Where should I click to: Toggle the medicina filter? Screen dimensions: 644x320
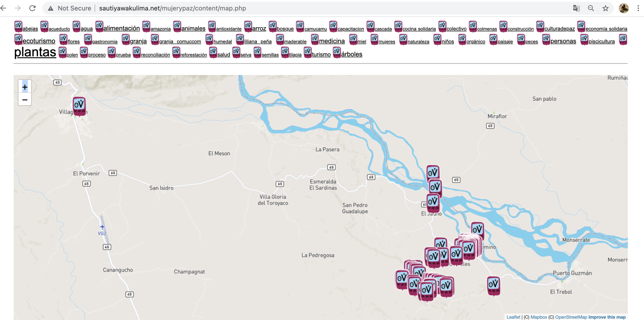point(332,41)
